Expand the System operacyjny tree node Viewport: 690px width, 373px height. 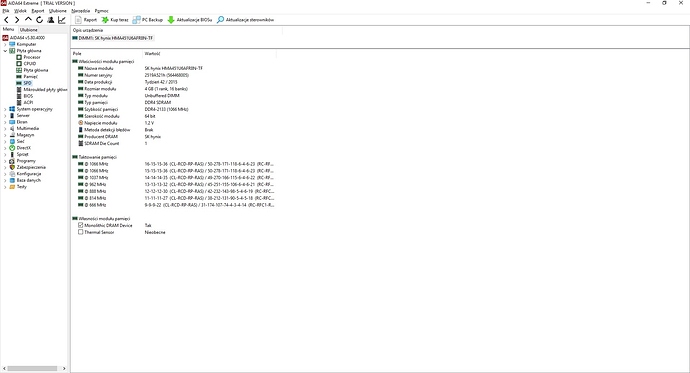(5, 109)
